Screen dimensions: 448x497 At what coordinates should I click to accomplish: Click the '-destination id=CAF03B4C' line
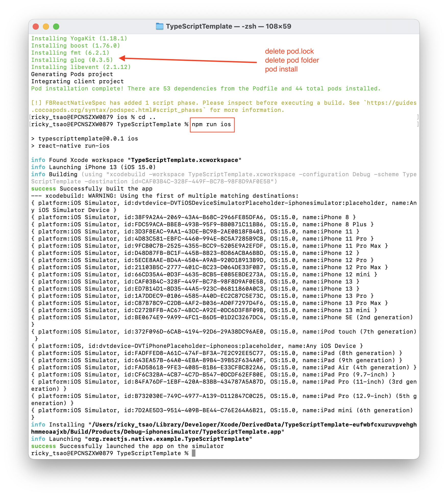pyautogui.click(x=154, y=181)
